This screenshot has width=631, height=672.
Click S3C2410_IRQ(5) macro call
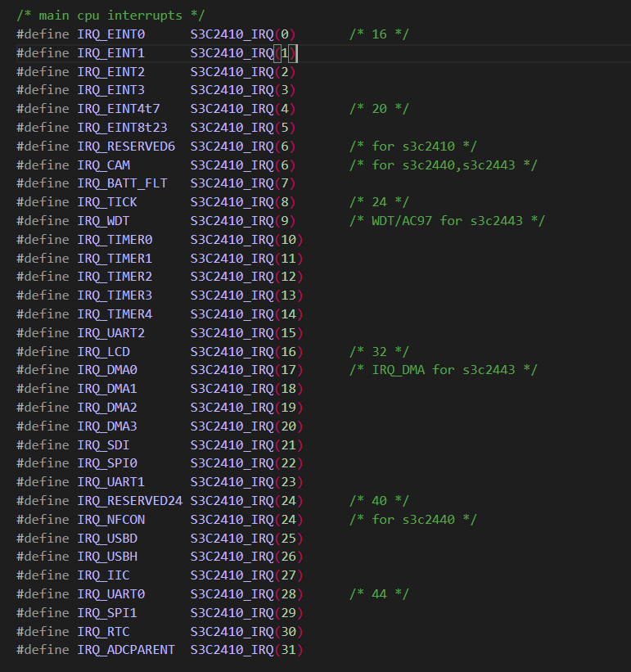[x=243, y=128]
